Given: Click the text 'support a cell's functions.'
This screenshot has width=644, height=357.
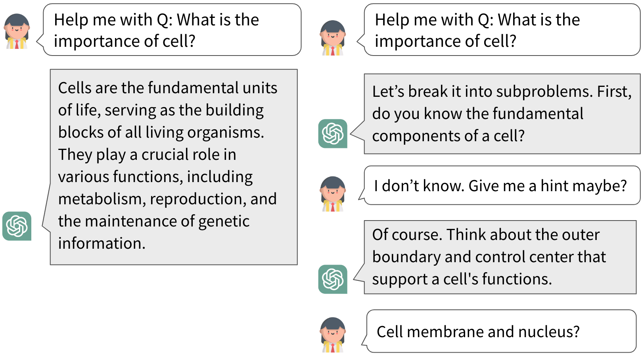Looking at the screenshot, I should pos(462,279).
